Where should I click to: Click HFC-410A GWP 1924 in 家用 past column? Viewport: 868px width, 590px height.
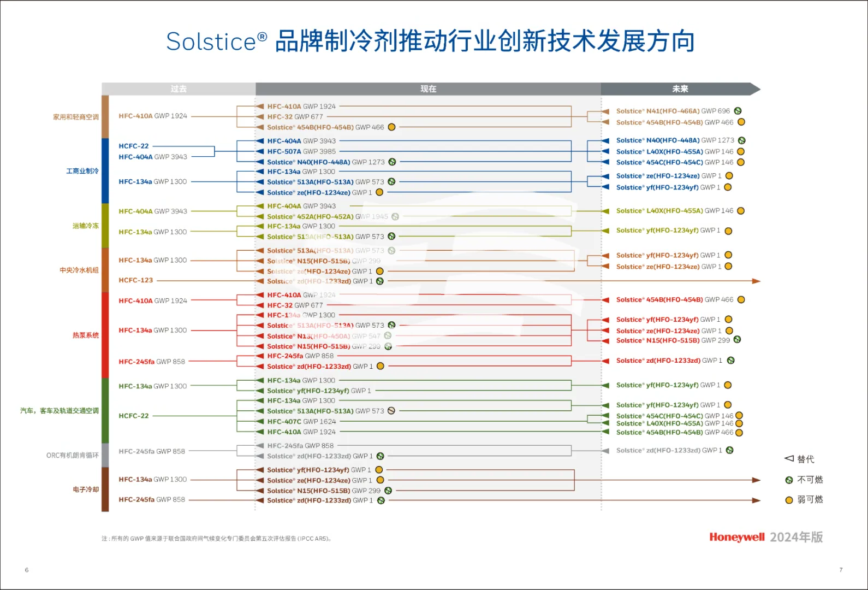tap(153, 116)
